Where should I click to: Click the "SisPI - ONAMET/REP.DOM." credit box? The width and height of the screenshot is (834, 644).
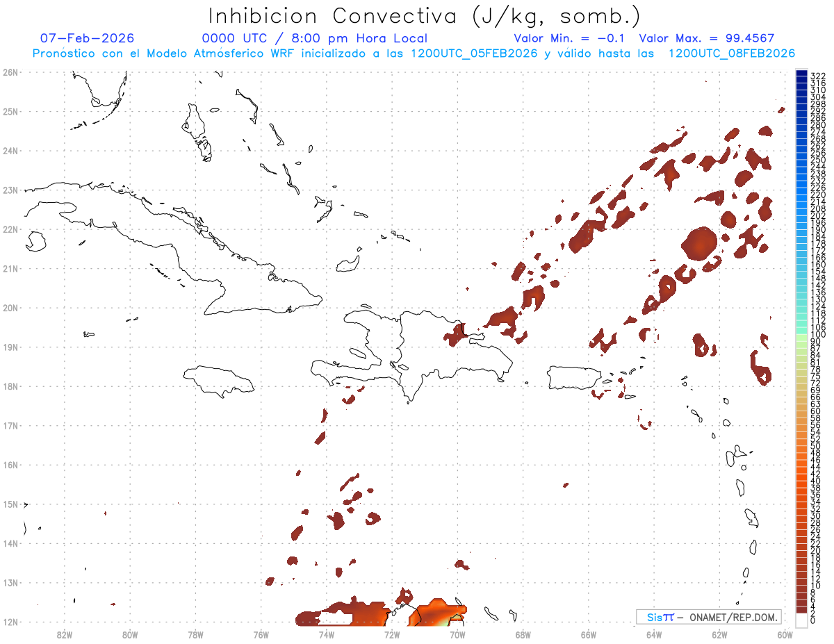coord(709,617)
